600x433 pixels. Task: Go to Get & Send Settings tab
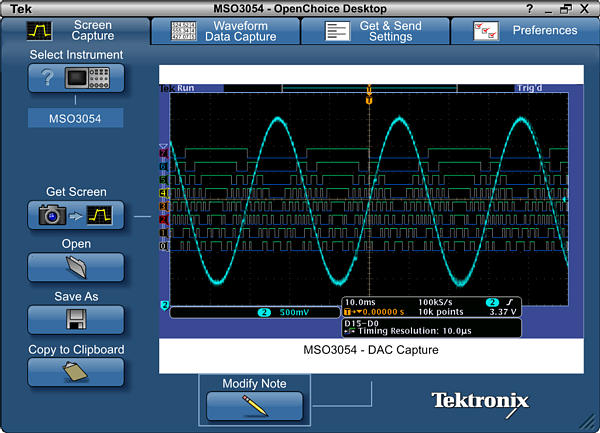[x=375, y=31]
